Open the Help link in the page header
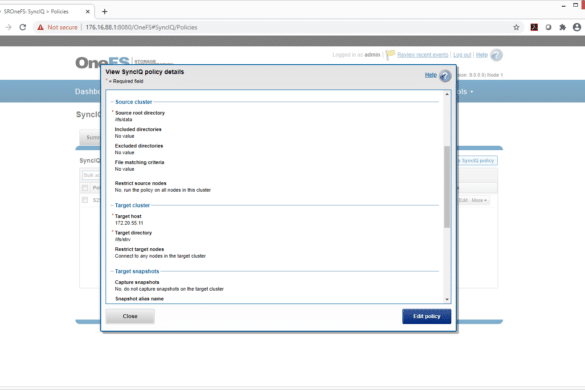Screen dimensions: 585x390 click(x=482, y=55)
